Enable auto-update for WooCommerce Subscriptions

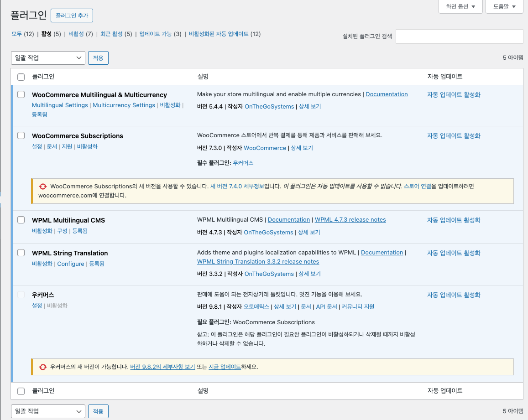pos(454,135)
